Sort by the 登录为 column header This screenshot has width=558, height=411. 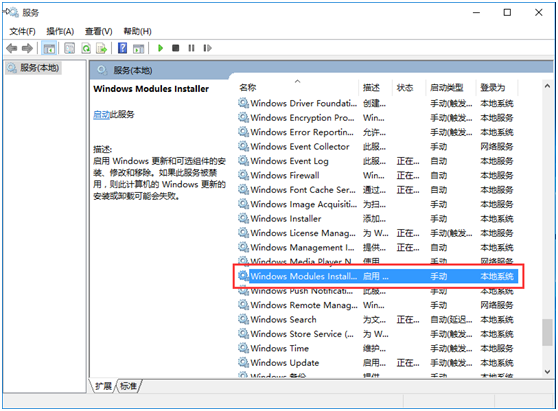493,88
